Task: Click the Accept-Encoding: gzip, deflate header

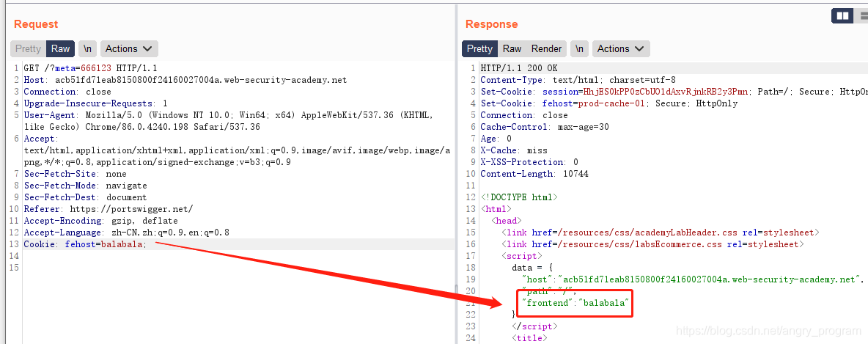Action: tap(100, 221)
